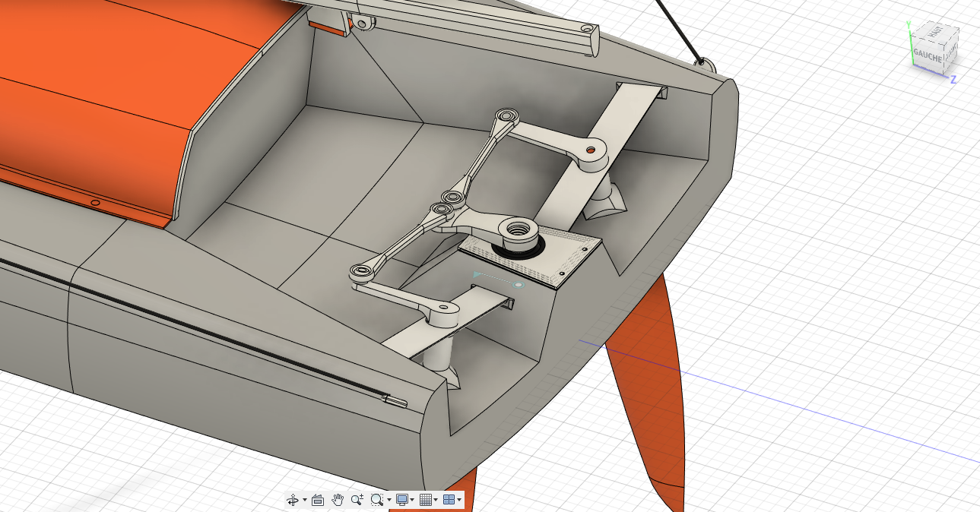The height and width of the screenshot is (512, 980).
Task: Choose the Zoom magnifier with plus-minus
Action: pyautogui.click(x=357, y=500)
